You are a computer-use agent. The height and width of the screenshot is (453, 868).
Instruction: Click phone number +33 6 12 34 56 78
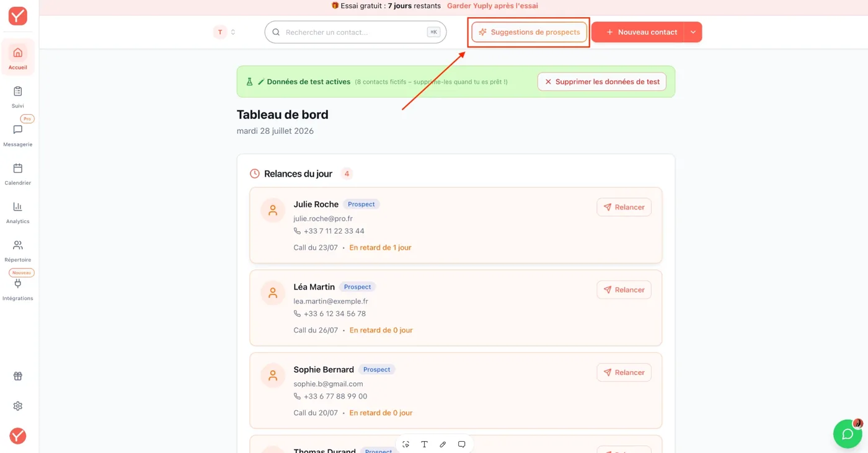pos(335,314)
